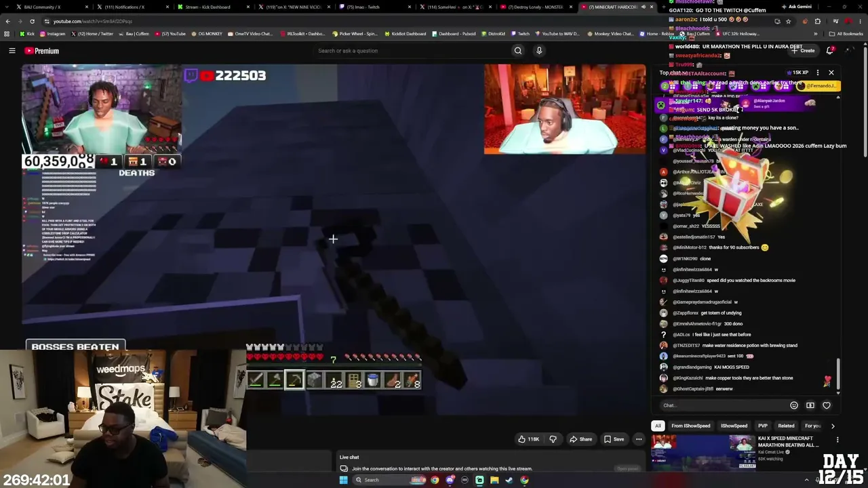Dislike the live stream video
The image size is (868, 488).
pyautogui.click(x=553, y=439)
